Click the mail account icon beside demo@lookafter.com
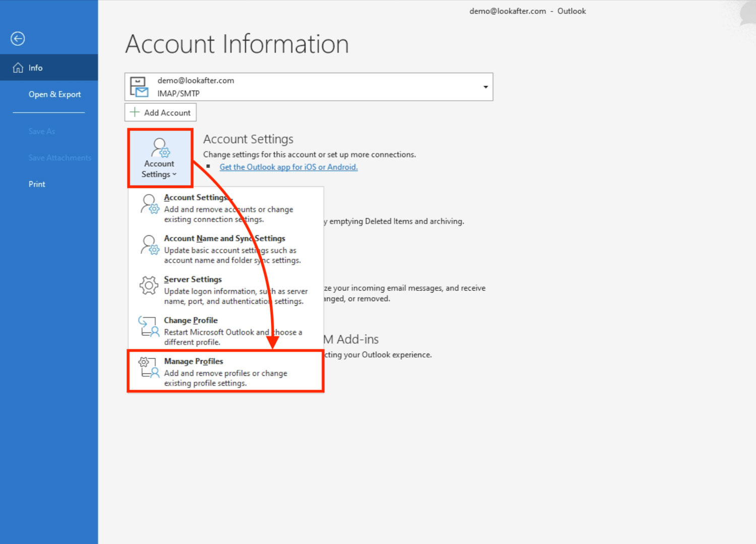The width and height of the screenshot is (756, 544). coord(139,87)
